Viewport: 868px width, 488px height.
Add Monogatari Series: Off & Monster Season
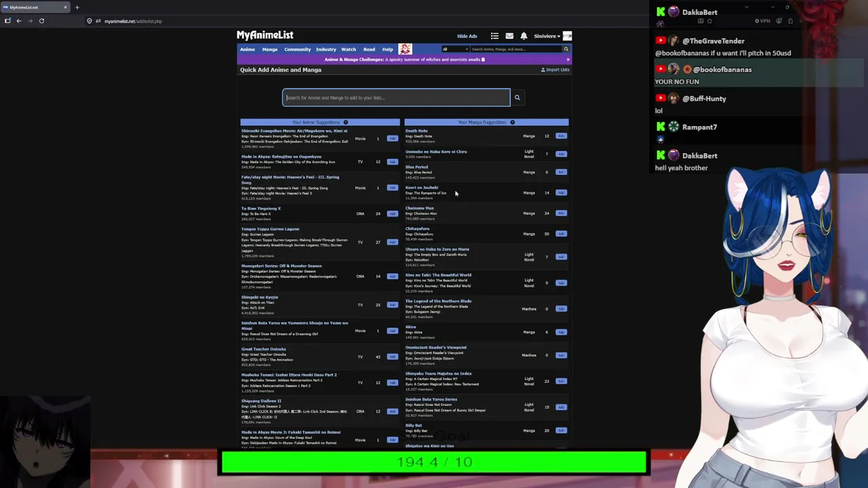point(392,277)
